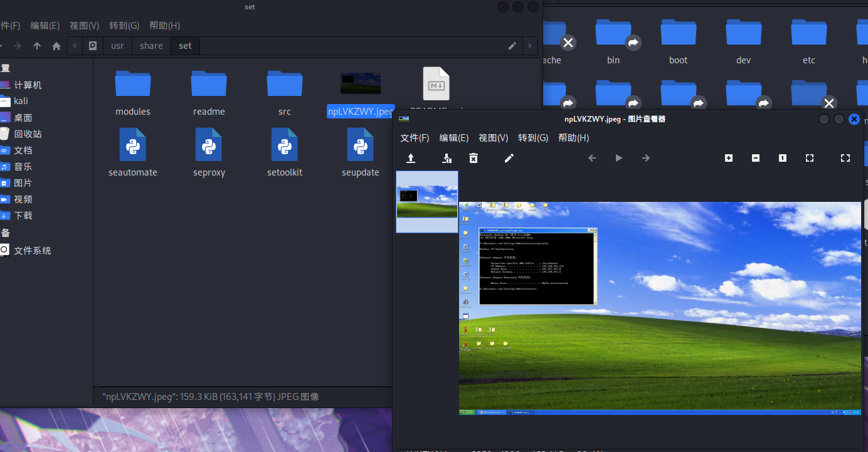Image resolution: width=868 pixels, height=452 pixels.
Task: Click the edit pencil icon in image viewer
Action: (509, 158)
